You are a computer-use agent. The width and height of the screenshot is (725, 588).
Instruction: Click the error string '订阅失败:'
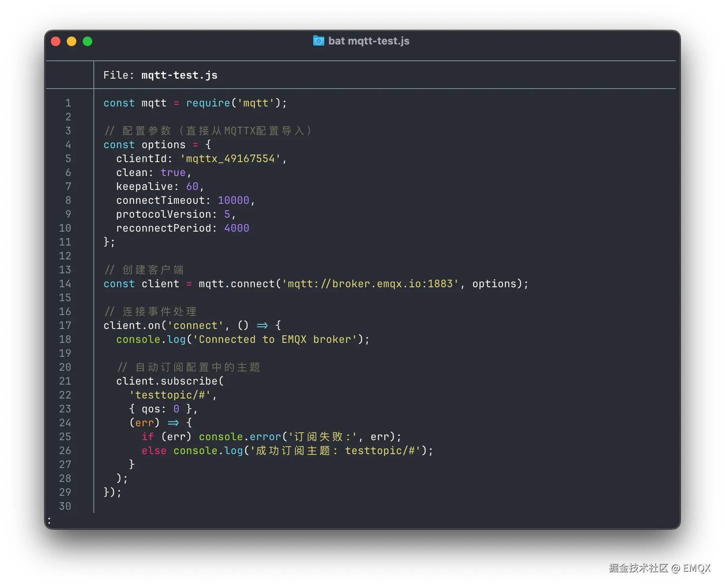tap(323, 437)
